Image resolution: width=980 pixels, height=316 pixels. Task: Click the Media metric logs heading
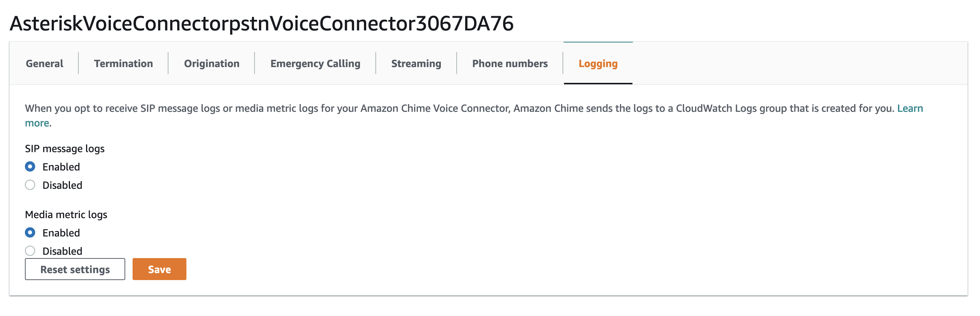(66, 215)
